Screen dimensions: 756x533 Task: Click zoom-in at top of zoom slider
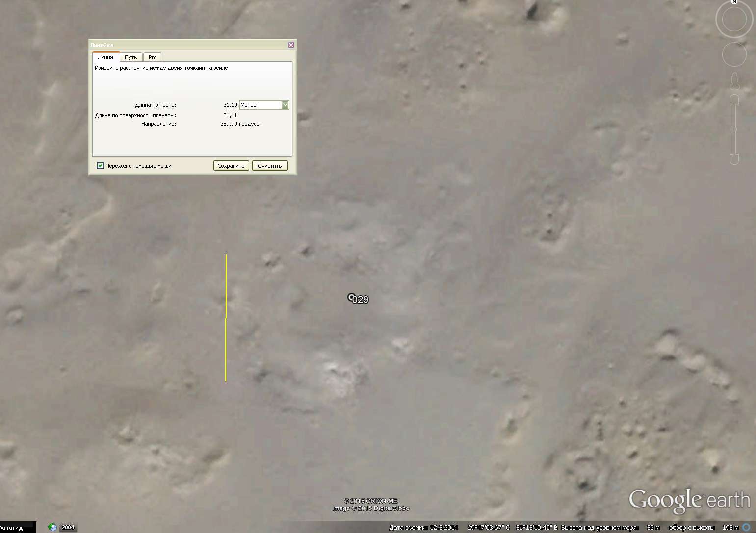[734, 100]
